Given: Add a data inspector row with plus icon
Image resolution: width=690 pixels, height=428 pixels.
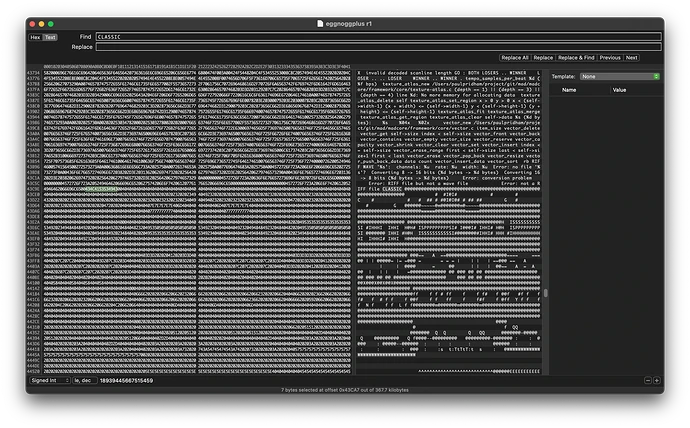Looking at the screenshot, I should click(657, 380).
